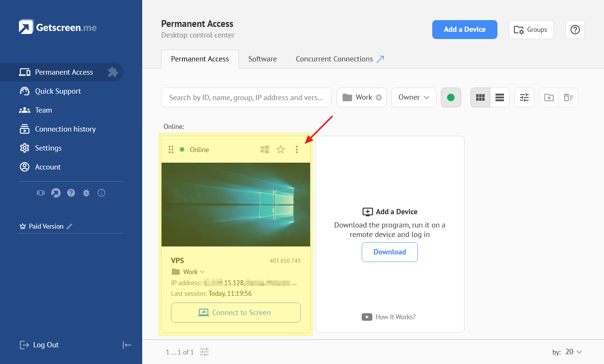The width and height of the screenshot is (604, 364).
Task: Click the help question mark button
Action: tap(575, 30)
